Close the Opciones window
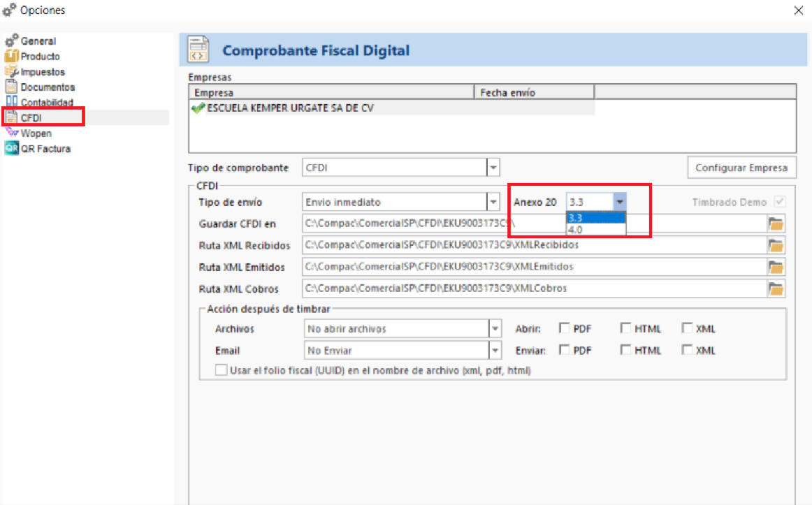Image resolution: width=812 pixels, height=505 pixels. pyautogui.click(x=799, y=10)
